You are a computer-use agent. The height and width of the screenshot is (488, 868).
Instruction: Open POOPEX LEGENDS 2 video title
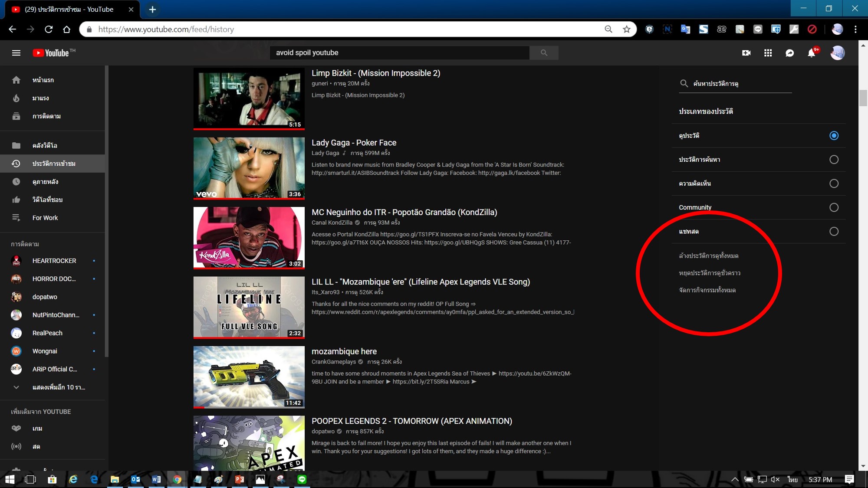click(412, 421)
